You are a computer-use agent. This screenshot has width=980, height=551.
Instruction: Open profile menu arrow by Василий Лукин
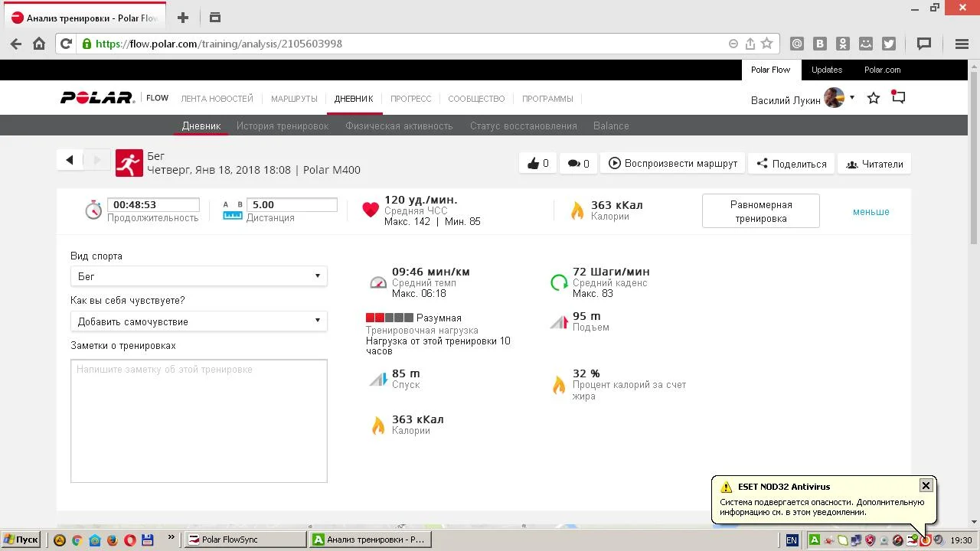point(852,98)
